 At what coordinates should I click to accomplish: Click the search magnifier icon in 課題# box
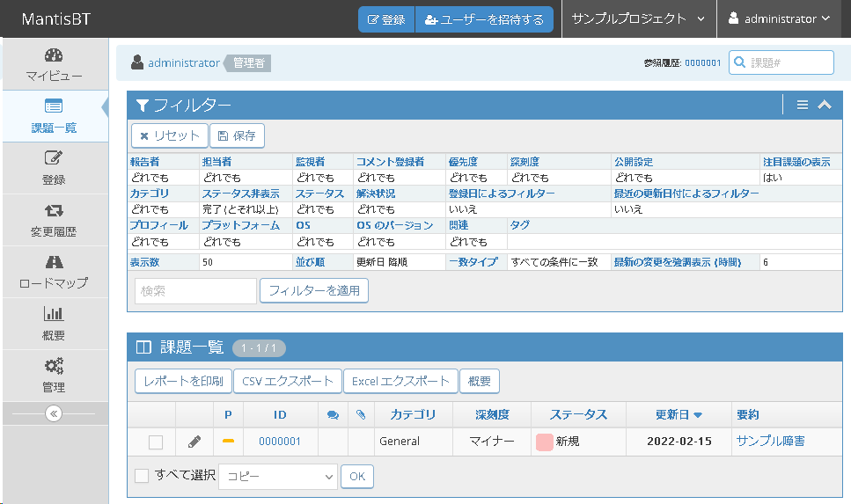pos(739,62)
